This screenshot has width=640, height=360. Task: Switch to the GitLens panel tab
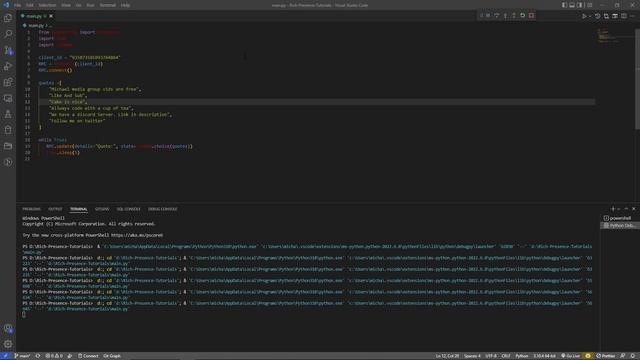pyautogui.click(x=102, y=209)
